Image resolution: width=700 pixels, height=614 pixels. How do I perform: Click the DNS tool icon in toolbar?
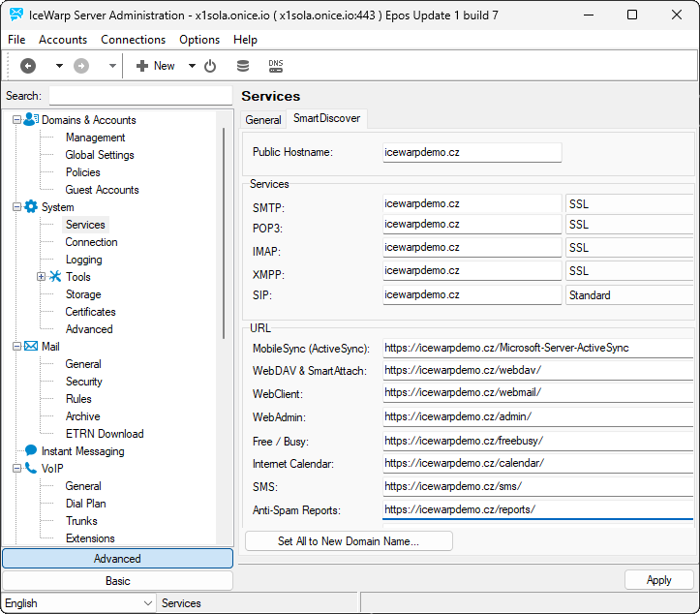click(276, 66)
